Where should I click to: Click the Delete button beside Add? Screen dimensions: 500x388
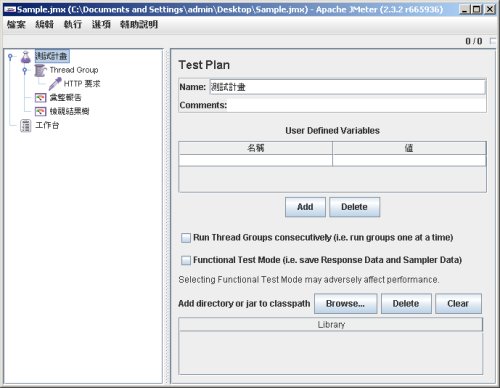point(354,207)
